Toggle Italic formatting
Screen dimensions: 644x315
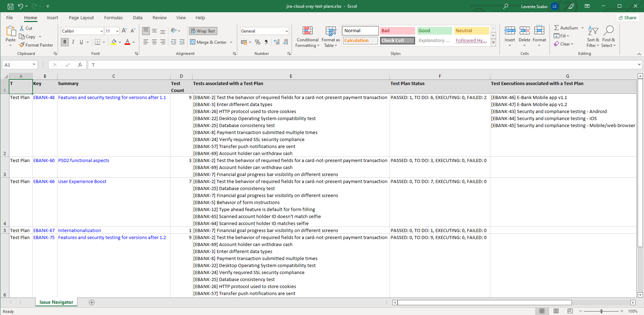point(73,42)
